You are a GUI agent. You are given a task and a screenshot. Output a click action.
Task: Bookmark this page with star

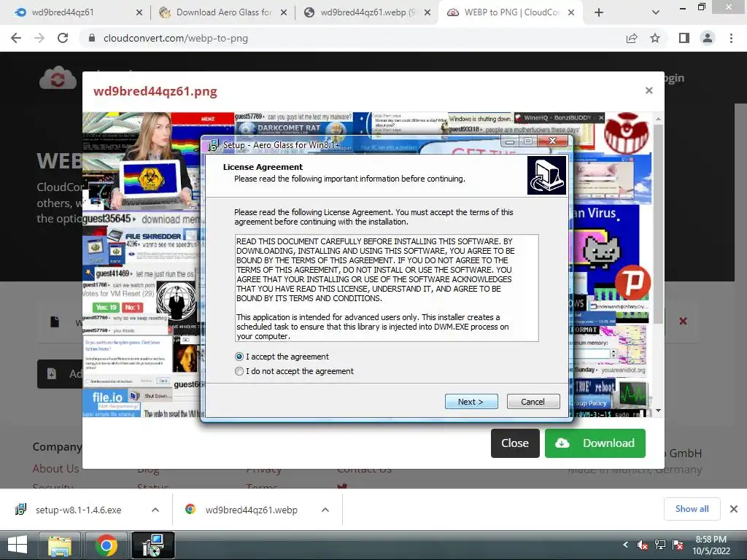point(655,38)
